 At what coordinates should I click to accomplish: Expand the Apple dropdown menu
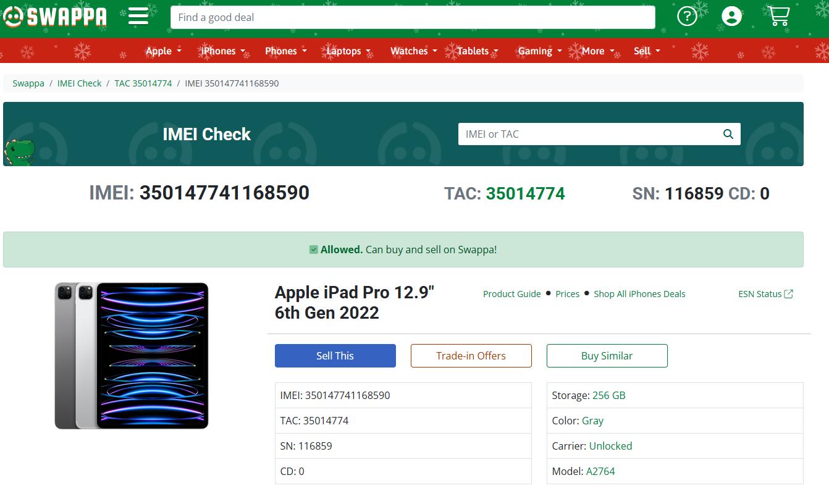click(x=163, y=51)
